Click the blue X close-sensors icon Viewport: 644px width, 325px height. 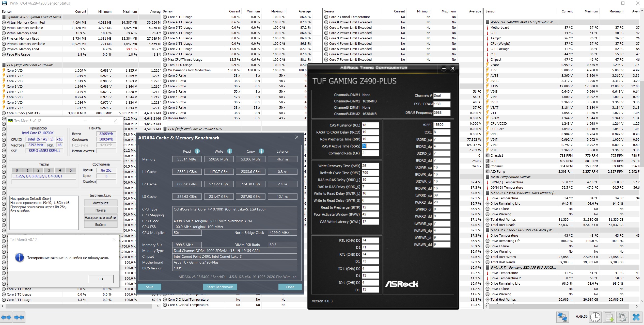(x=636, y=317)
